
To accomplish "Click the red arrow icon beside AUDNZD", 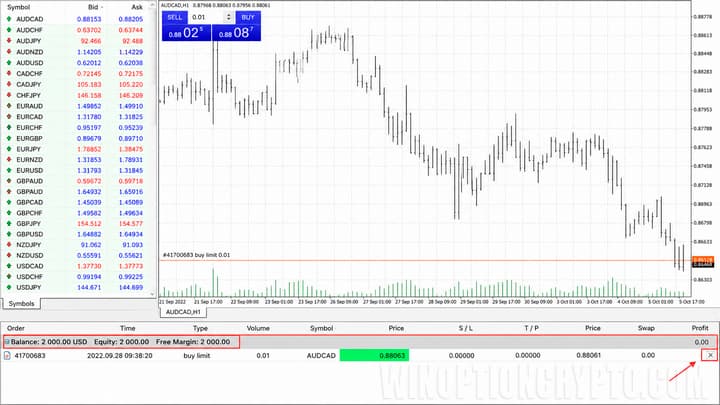I will pos(9,52).
